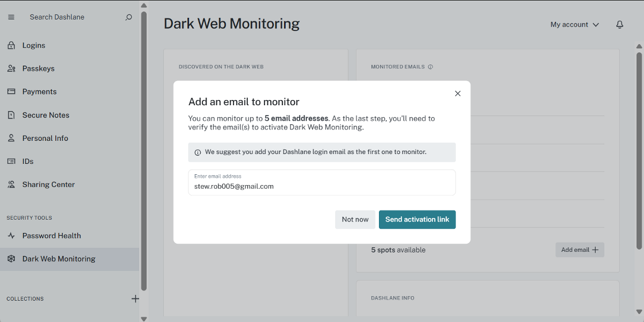
Task: Dismiss dialog with Not now
Action: pyautogui.click(x=355, y=220)
